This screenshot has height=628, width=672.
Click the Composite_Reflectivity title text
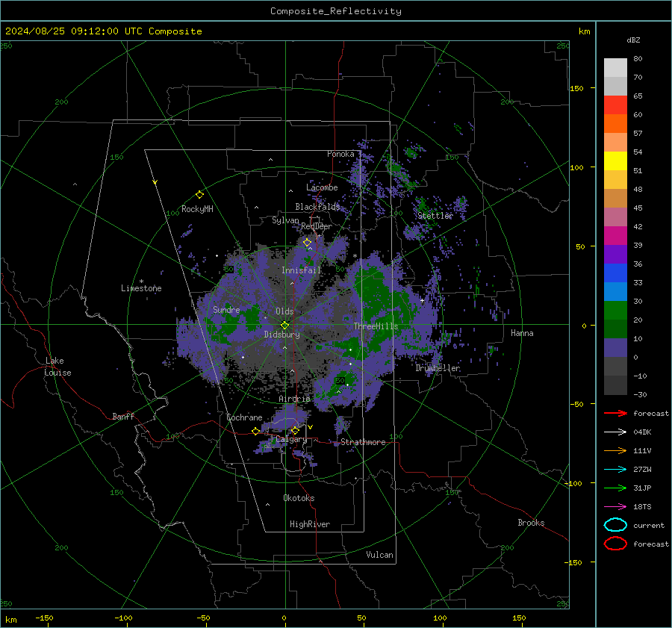[336, 11]
